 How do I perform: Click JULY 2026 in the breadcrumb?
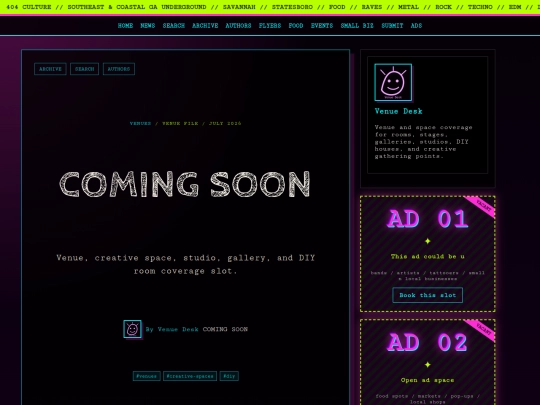click(225, 123)
